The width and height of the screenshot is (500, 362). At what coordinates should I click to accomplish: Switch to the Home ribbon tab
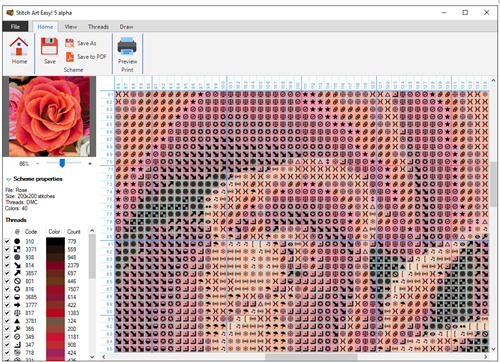click(x=45, y=27)
